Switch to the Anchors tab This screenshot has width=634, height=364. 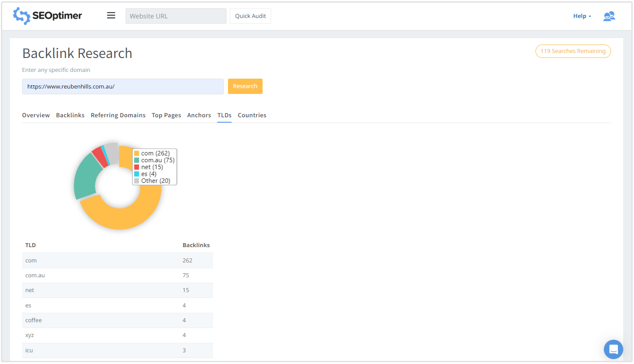click(x=199, y=115)
